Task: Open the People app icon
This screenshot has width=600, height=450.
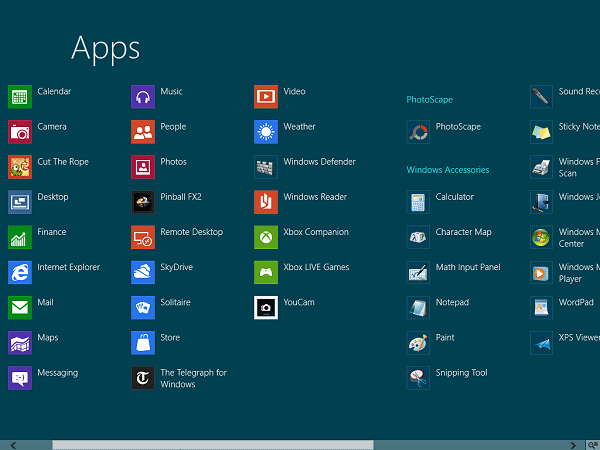Action: (x=143, y=132)
